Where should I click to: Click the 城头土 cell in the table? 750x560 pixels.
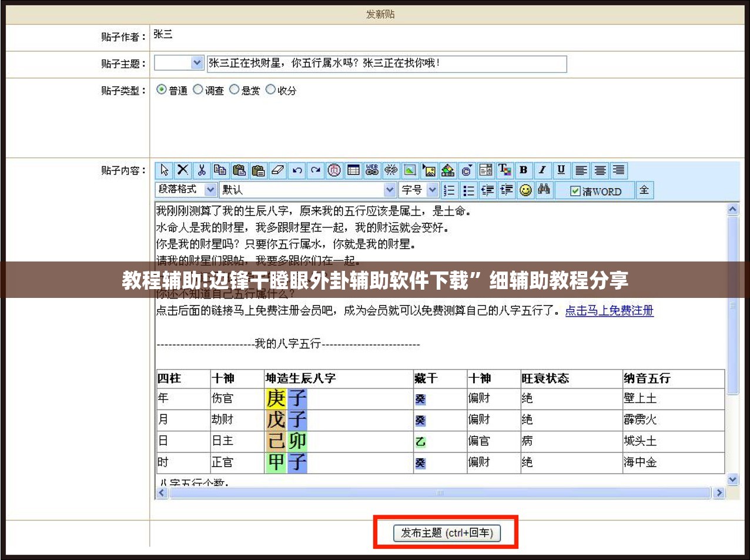(x=674, y=441)
